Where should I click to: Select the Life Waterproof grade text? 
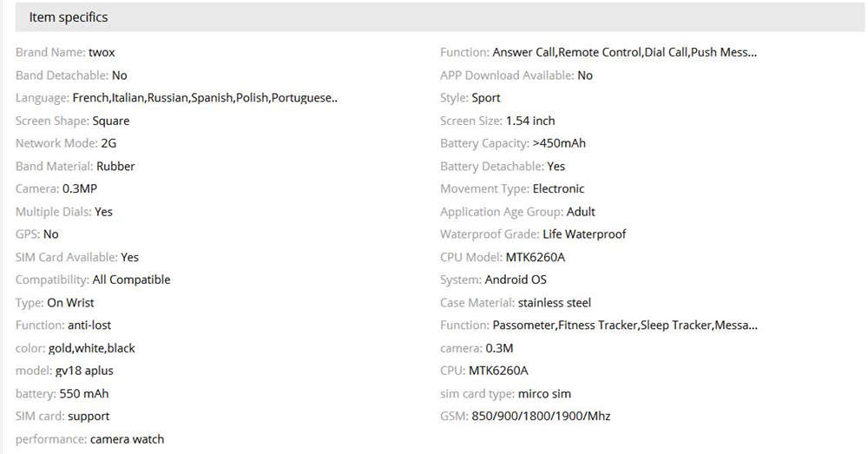pyautogui.click(x=584, y=234)
